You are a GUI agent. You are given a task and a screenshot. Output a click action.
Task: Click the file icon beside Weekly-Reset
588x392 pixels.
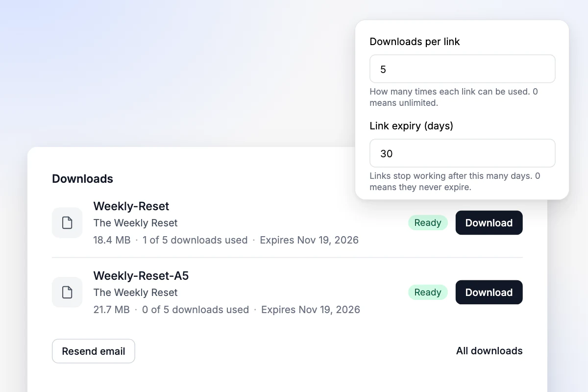tap(67, 223)
